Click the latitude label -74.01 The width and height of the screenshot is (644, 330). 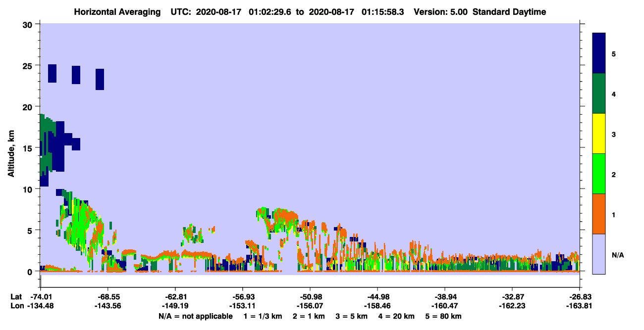[x=40, y=297]
